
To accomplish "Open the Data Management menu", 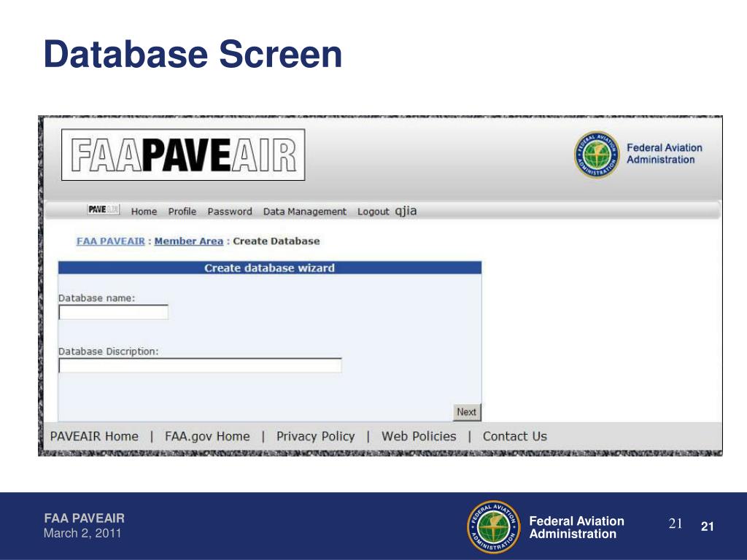I will tap(305, 211).
